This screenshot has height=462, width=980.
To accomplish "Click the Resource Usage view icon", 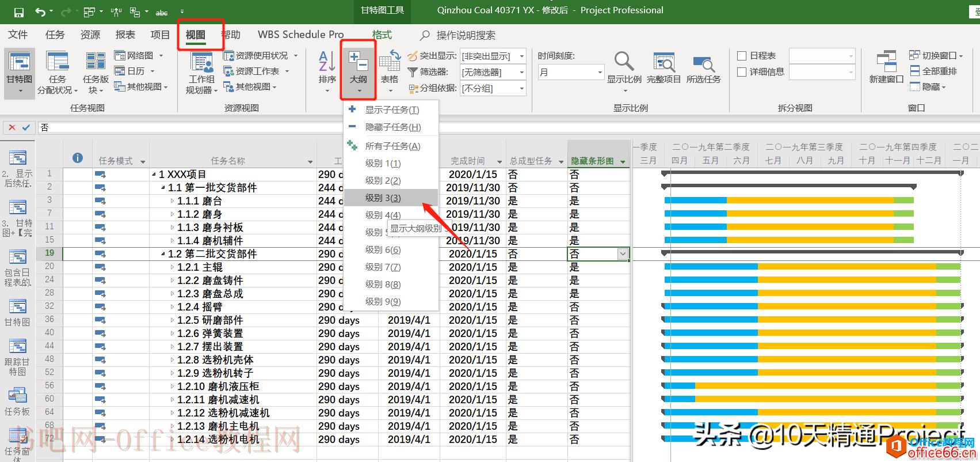I will [228, 56].
